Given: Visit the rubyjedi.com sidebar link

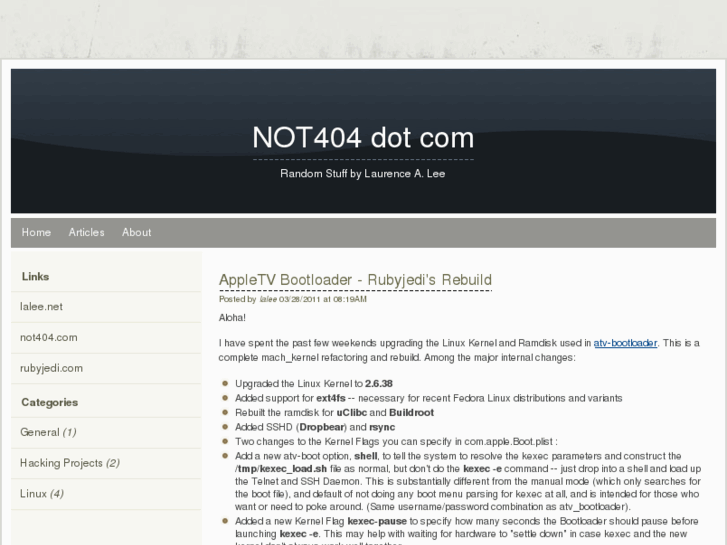Looking at the screenshot, I should click(x=51, y=368).
